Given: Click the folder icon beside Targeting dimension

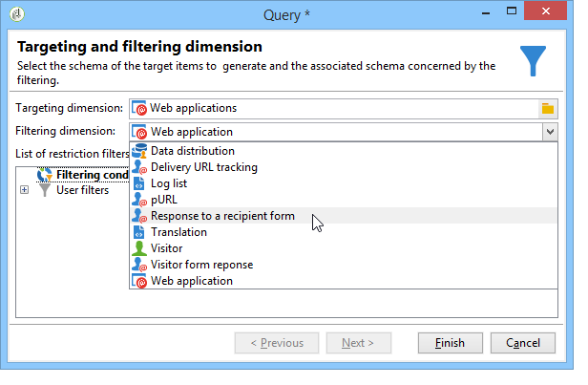Looking at the screenshot, I should point(548,108).
